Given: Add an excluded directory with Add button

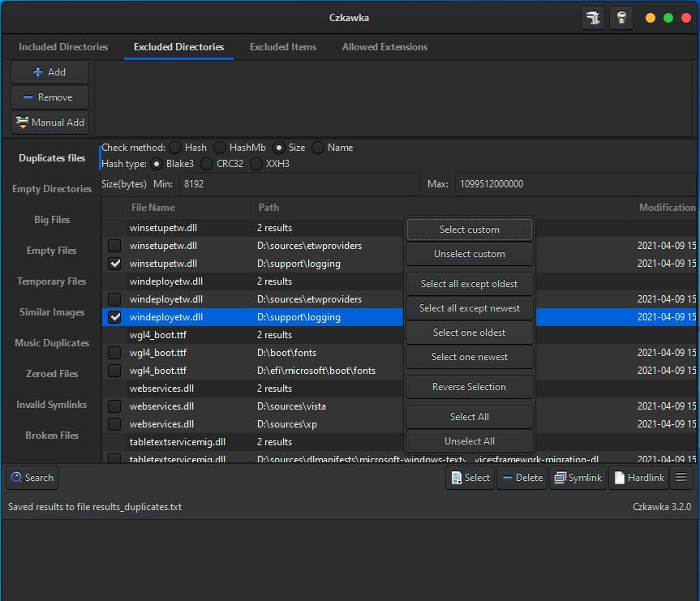Looking at the screenshot, I should [x=50, y=72].
